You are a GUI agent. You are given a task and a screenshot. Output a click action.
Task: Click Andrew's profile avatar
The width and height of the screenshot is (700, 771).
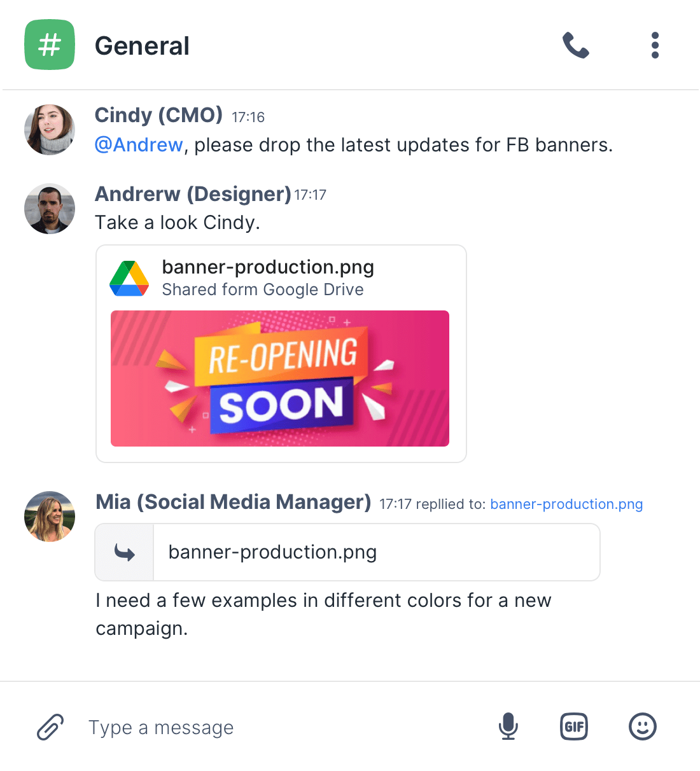click(50, 209)
